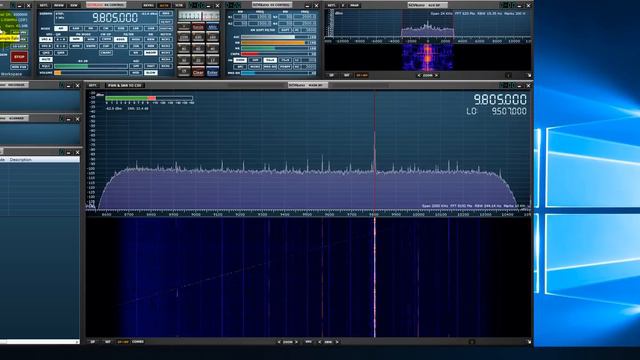
Task: Open SETT. in the MAIN SP window
Action: coord(93,85)
